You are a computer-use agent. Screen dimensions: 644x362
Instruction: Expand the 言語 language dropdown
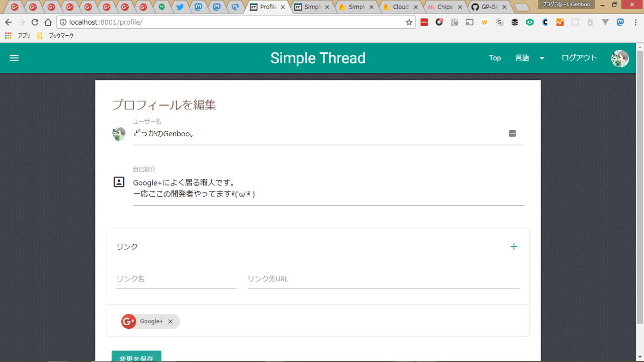(x=529, y=58)
